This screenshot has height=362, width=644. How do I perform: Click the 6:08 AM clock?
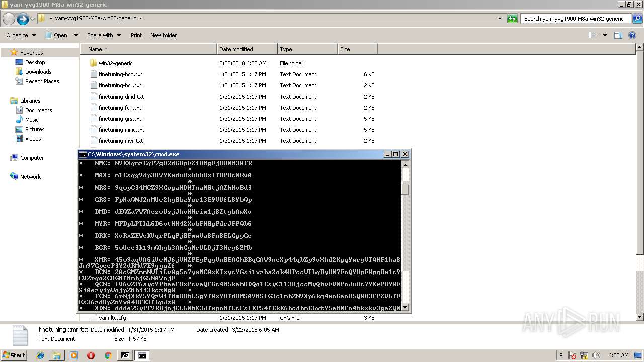click(x=618, y=355)
